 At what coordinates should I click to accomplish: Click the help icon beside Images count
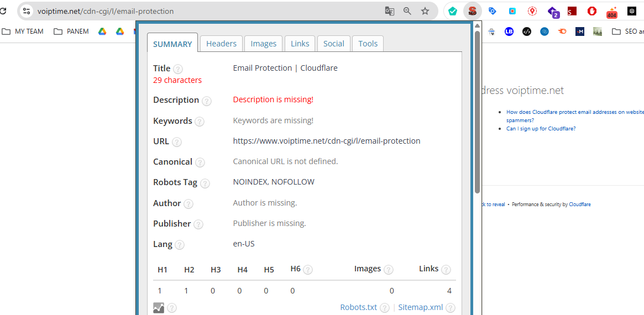(x=389, y=270)
